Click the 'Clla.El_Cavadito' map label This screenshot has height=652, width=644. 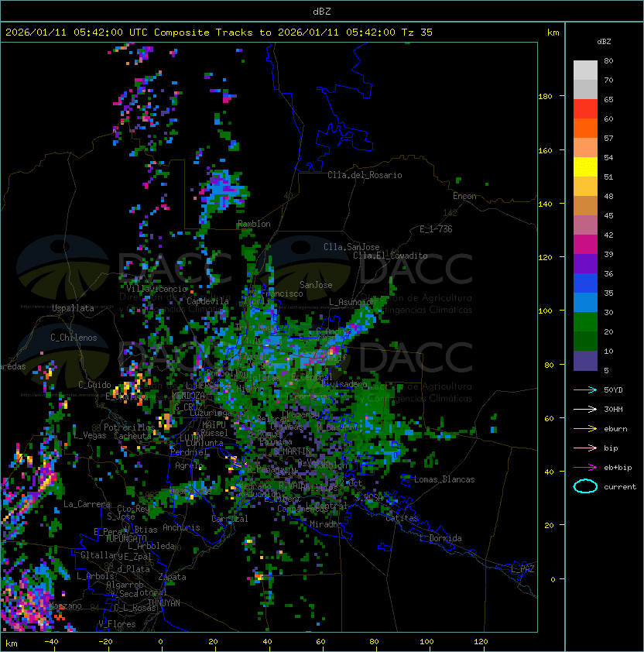(390, 256)
